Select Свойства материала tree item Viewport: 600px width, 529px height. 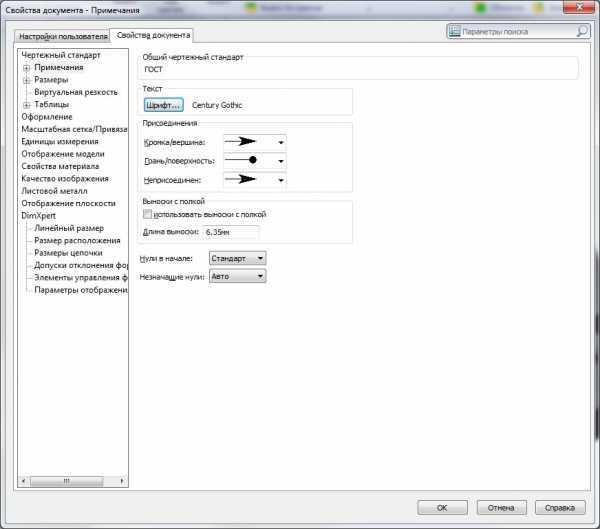[x=60, y=166]
